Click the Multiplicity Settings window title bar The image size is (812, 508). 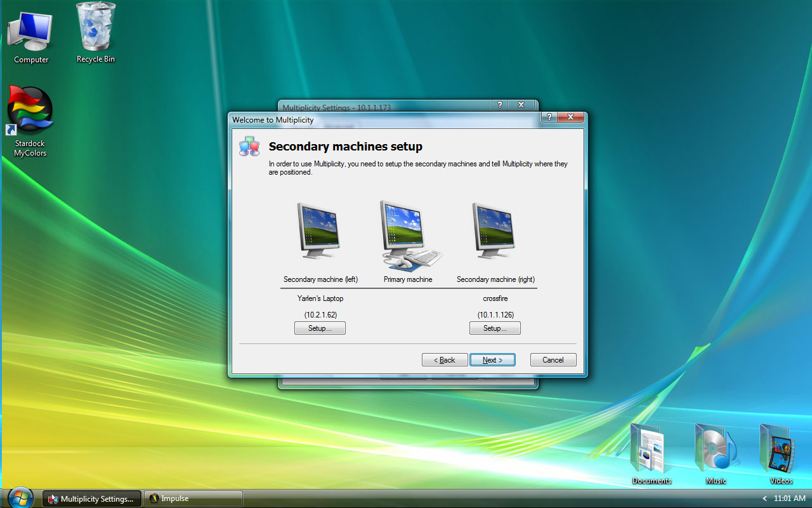(385, 105)
